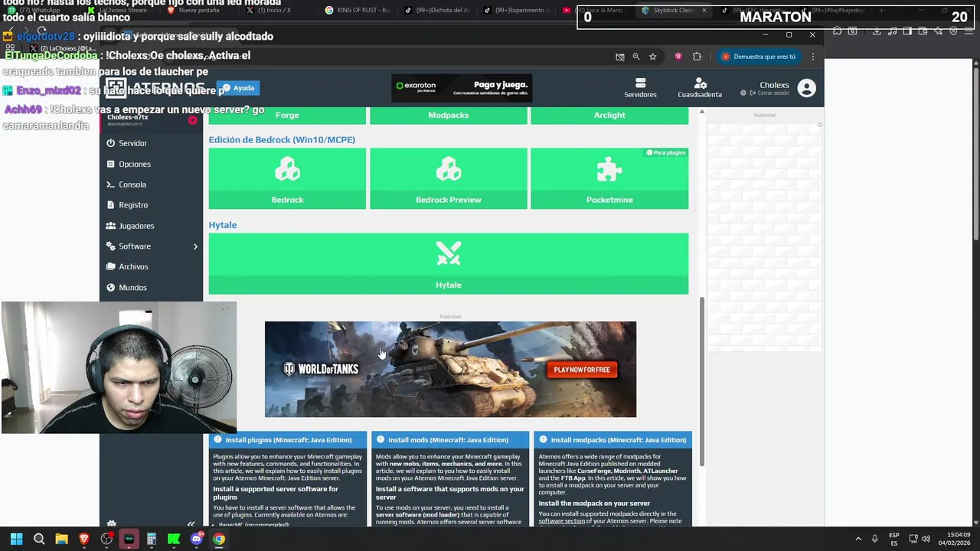Image resolution: width=980 pixels, height=551 pixels.
Task: Open the exaroton Paga y juega banner
Action: pos(462,88)
